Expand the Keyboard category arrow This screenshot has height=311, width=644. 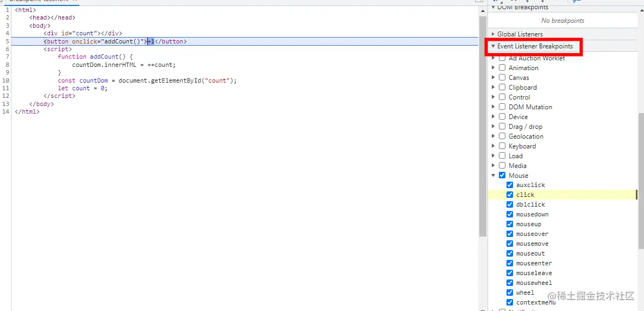point(493,146)
